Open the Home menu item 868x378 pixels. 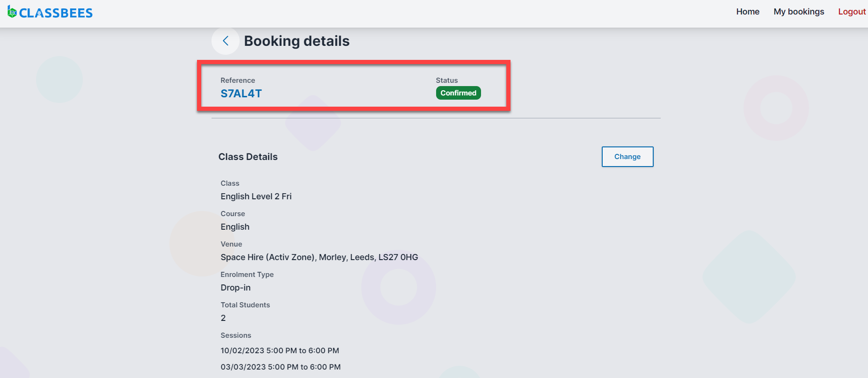pyautogui.click(x=747, y=12)
